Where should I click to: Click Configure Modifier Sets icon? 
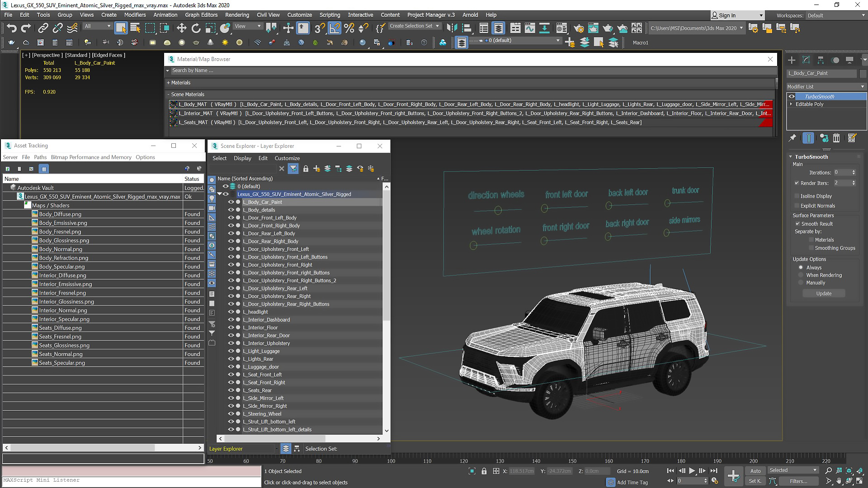click(x=852, y=138)
